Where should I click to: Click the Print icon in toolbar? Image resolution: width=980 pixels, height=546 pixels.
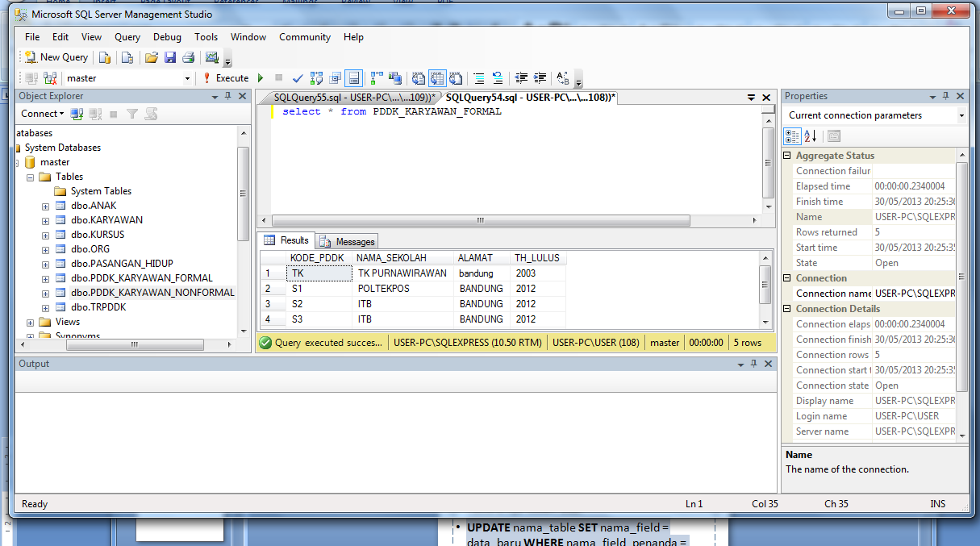[188, 57]
